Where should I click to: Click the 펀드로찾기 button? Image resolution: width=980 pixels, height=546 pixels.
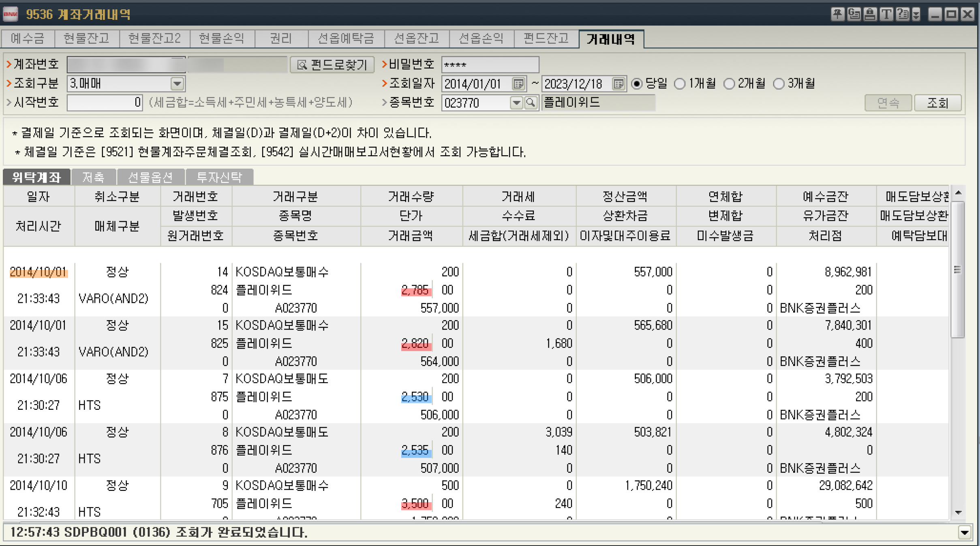point(332,65)
